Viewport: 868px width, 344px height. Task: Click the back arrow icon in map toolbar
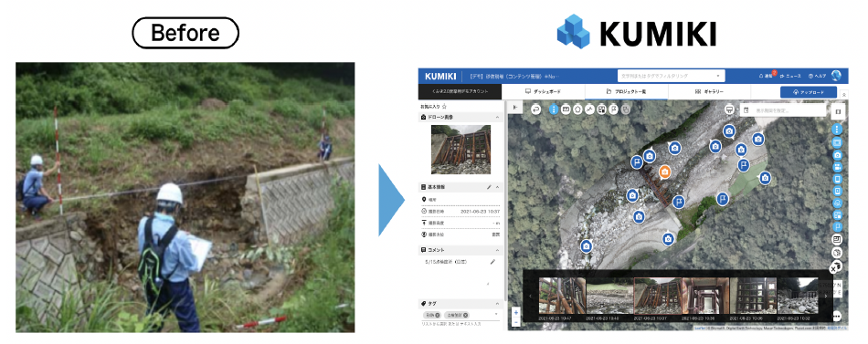click(x=535, y=109)
